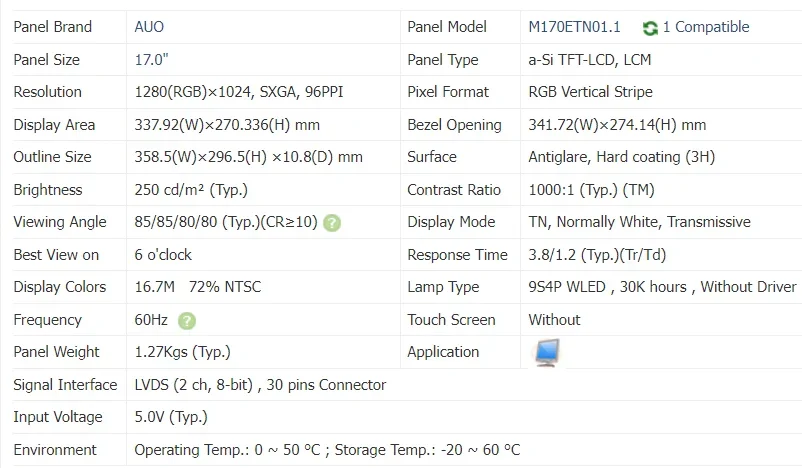
Task: Click the 1 Compatible link
Action: 706,27
